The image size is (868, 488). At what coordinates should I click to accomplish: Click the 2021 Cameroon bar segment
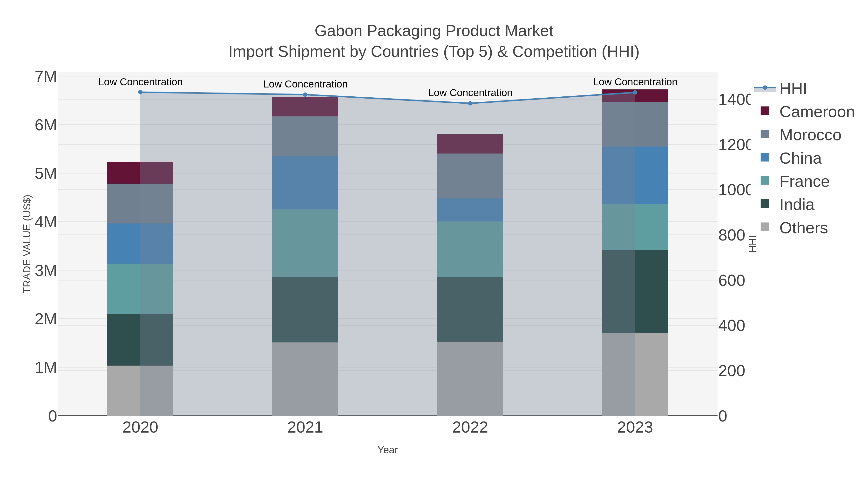[305, 107]
